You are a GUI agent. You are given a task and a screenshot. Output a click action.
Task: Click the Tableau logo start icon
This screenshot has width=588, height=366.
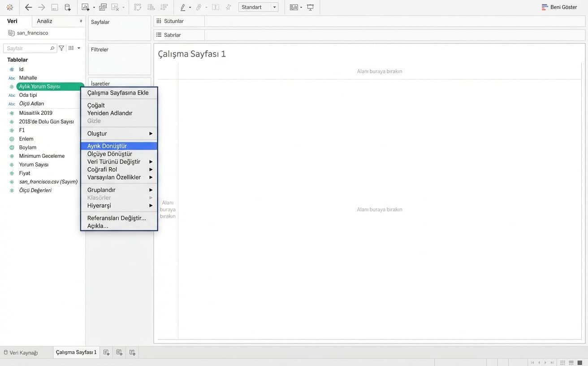[9, 7]
